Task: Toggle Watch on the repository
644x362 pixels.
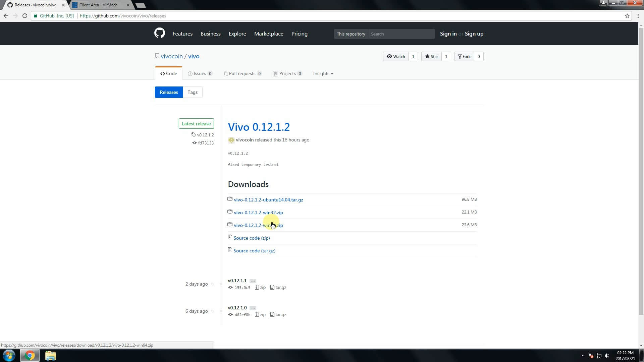Action: click(x=396, y=56)
